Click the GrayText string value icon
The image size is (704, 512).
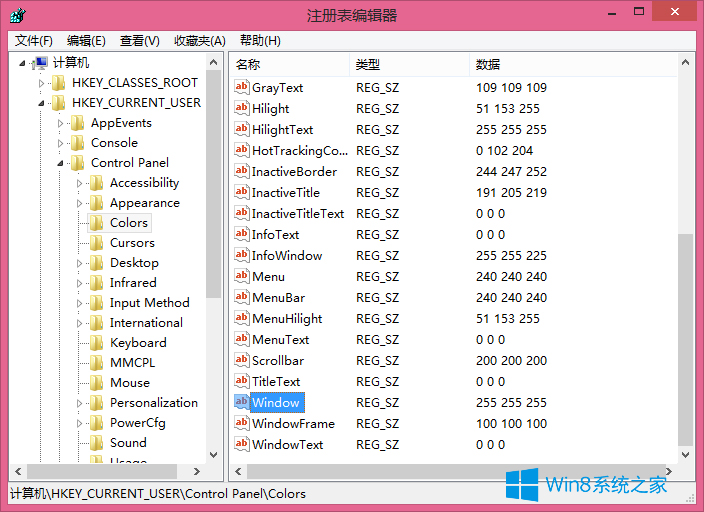[x=242, y=87]
